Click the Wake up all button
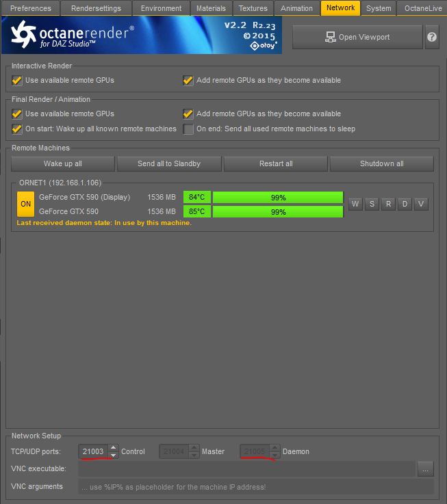447x504 pixels. point(63,163)
